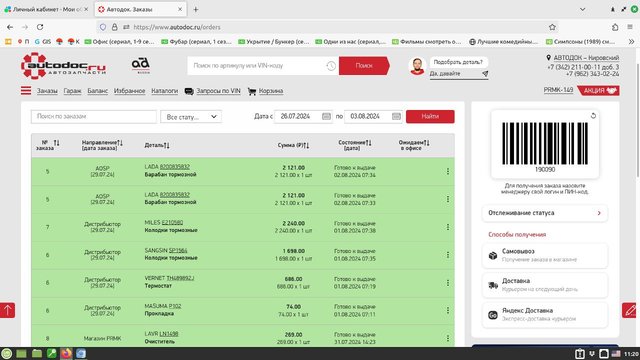
Task: Open a new browser tab
Action: point(196,9)
